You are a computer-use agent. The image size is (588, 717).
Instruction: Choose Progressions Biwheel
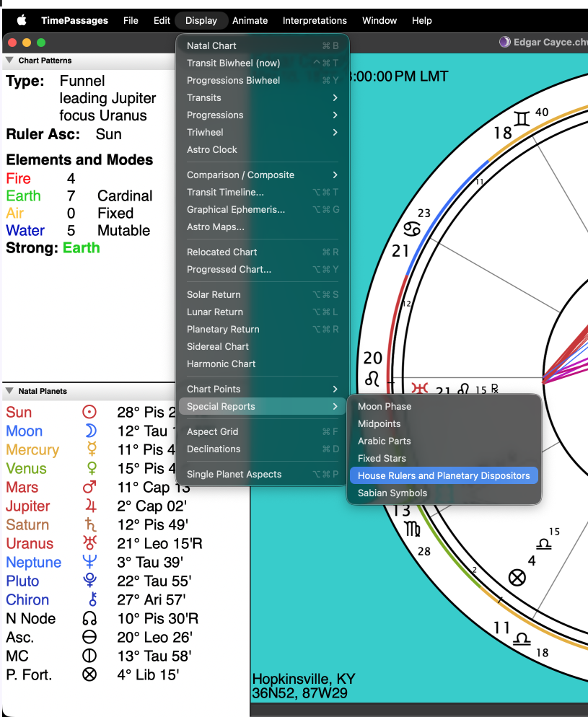[x=262, y=81]
